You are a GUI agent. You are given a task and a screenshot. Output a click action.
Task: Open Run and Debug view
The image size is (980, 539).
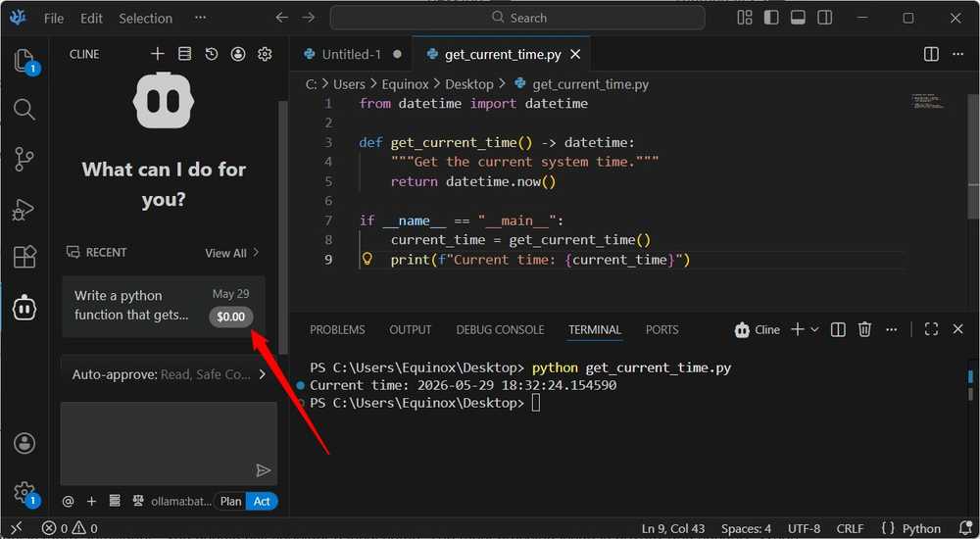tap(24, 209)
